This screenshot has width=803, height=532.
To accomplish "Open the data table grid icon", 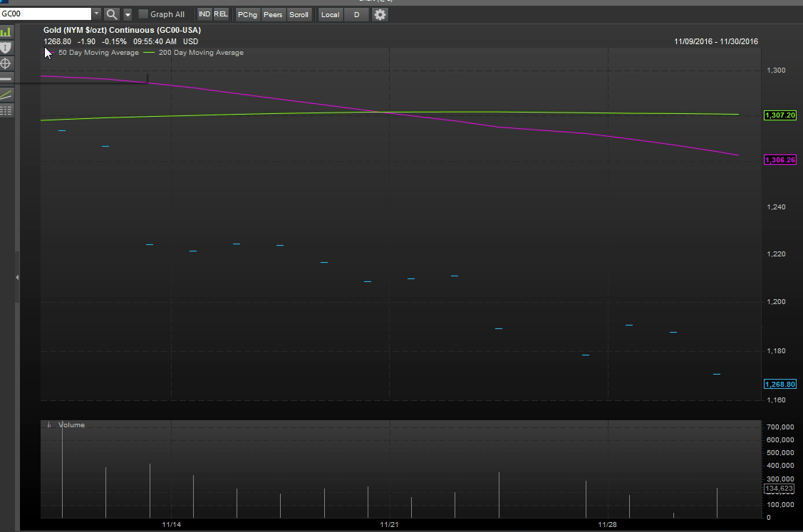I will [x=6, y=110].
